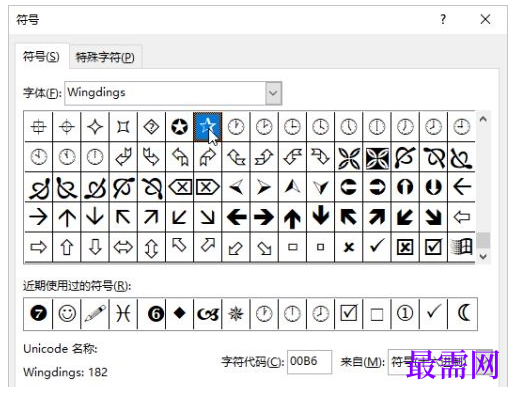Choose the outlined double-headed vertical arrow

[151, 248]
